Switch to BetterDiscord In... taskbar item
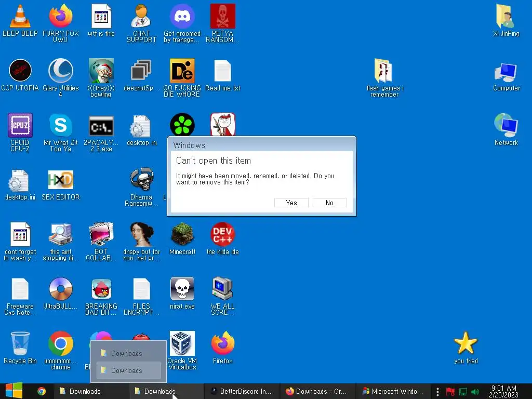 pos(242,391)
